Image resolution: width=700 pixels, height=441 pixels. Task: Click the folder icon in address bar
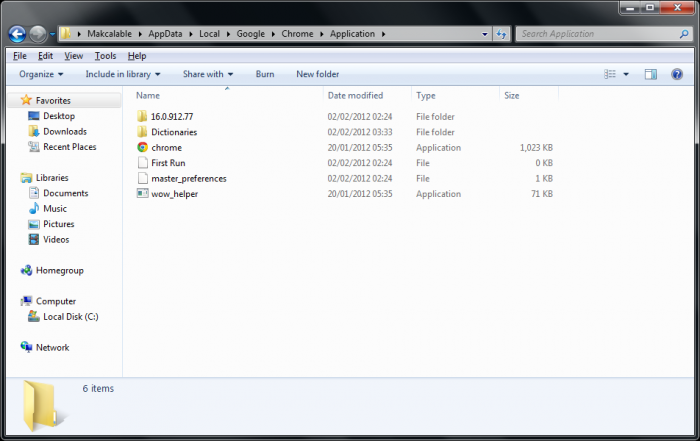click(66, 33)
